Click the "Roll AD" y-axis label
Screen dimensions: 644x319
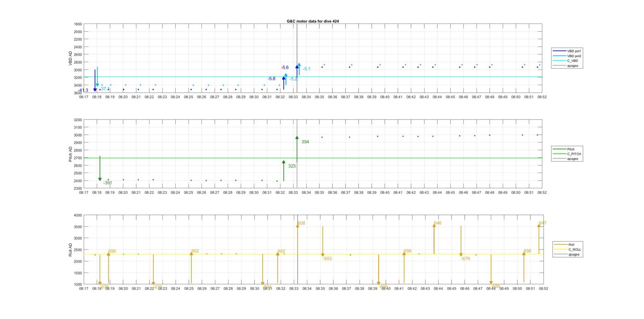point(71,249)
